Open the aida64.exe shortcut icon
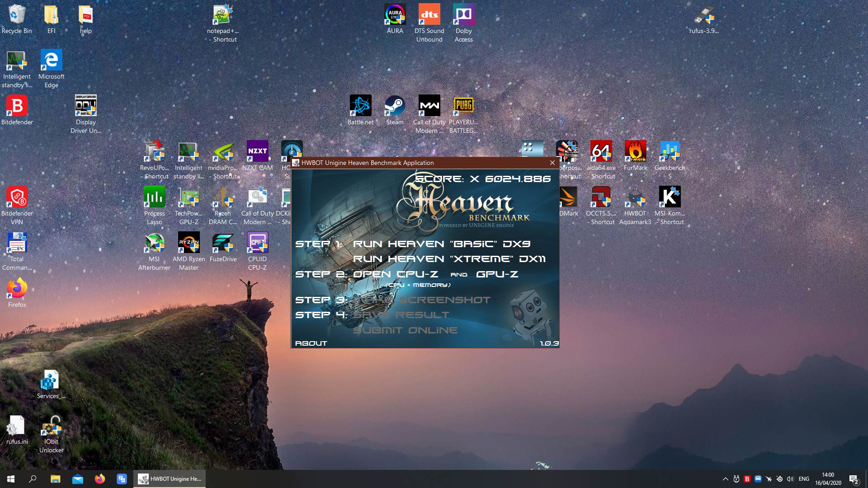The width and height of the screenshot is (868, 488). tap(601, 160)
